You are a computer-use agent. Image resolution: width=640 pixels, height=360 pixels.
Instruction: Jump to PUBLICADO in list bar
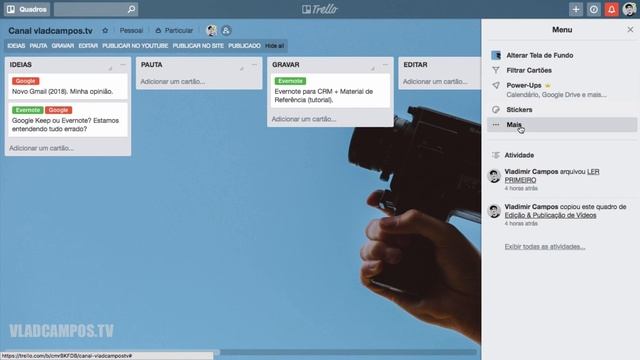tap(244, 46)
